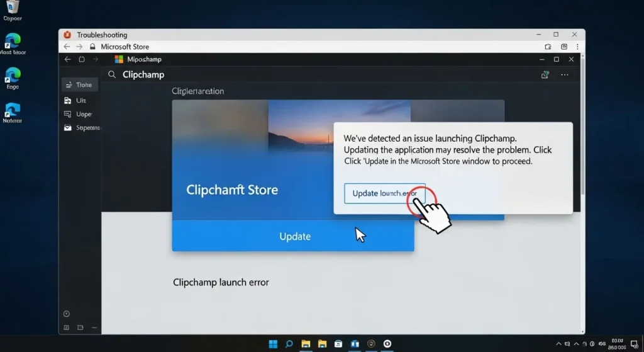The height and width of the screenshot is (352, 644).
Task: Click the Microsoft logo next to Mipo:hamp
Action: tap(119, 59)
